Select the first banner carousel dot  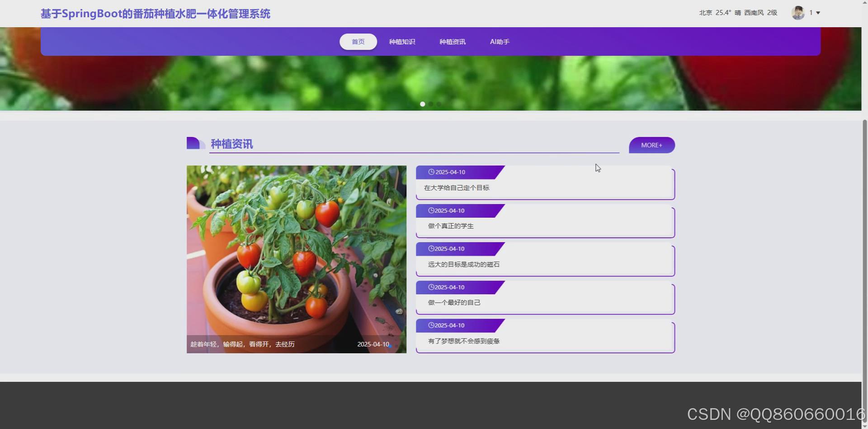pos(422,104)
